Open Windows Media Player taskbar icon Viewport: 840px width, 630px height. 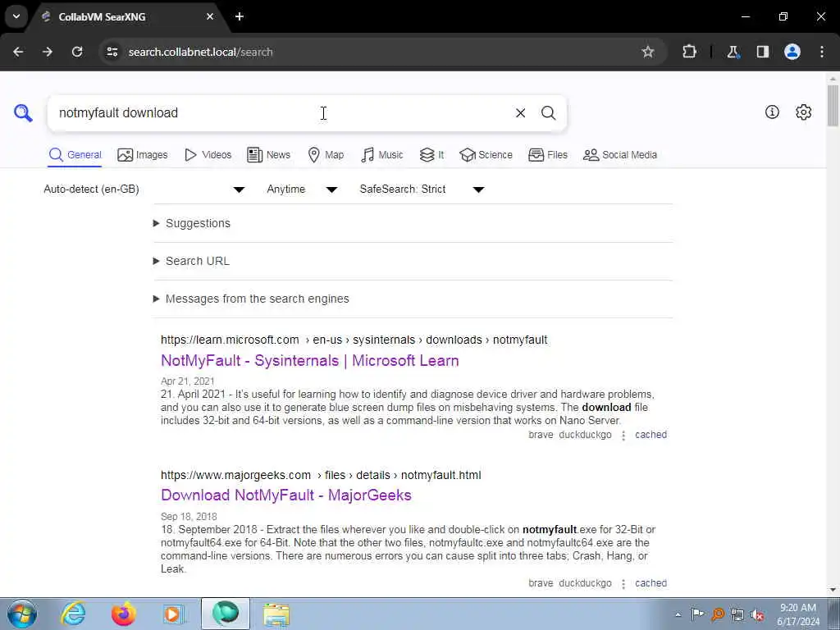click(x=173, y=614)
